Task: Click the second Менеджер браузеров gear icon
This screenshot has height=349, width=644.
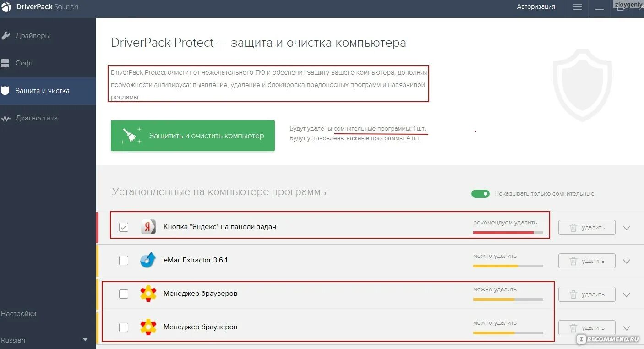Action: (148, 327)
